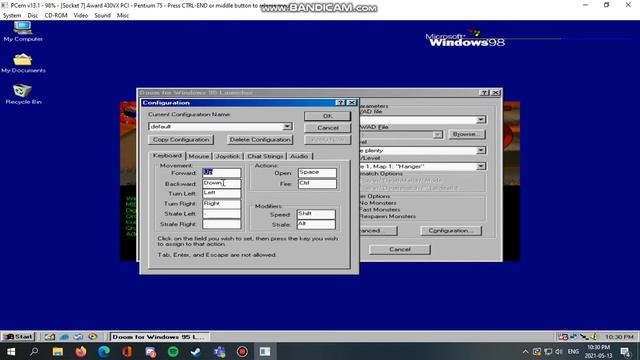
Task: Open the PWAD File dropdown arrow
Action: (438, 134)
